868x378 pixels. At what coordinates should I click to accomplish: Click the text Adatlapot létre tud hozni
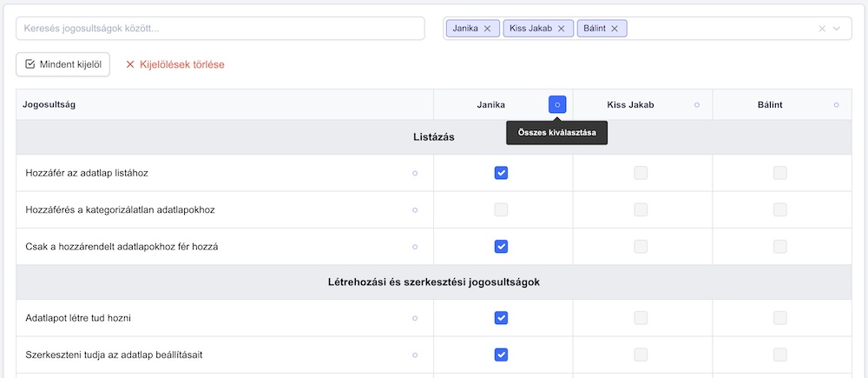[78, 318]
